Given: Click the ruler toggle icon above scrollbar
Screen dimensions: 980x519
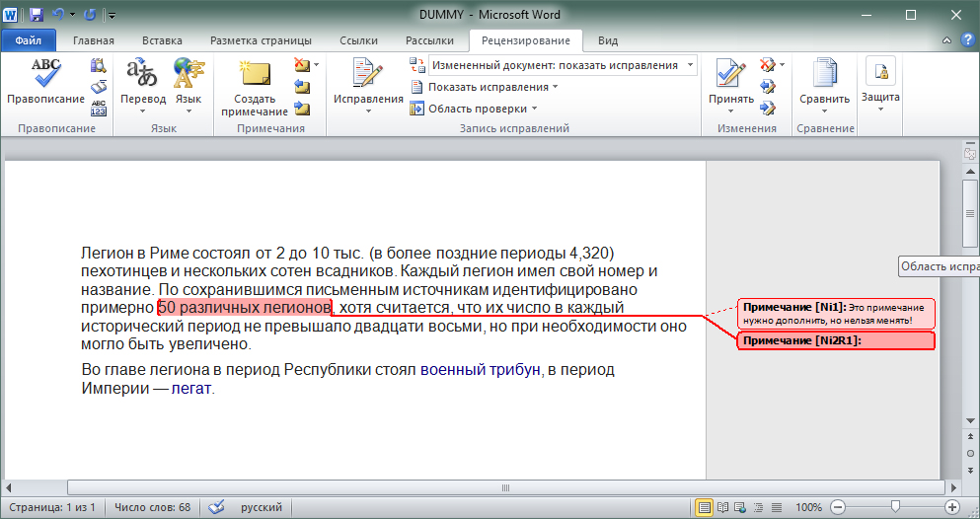Looking at the screenshot, I should pos(970,153).
